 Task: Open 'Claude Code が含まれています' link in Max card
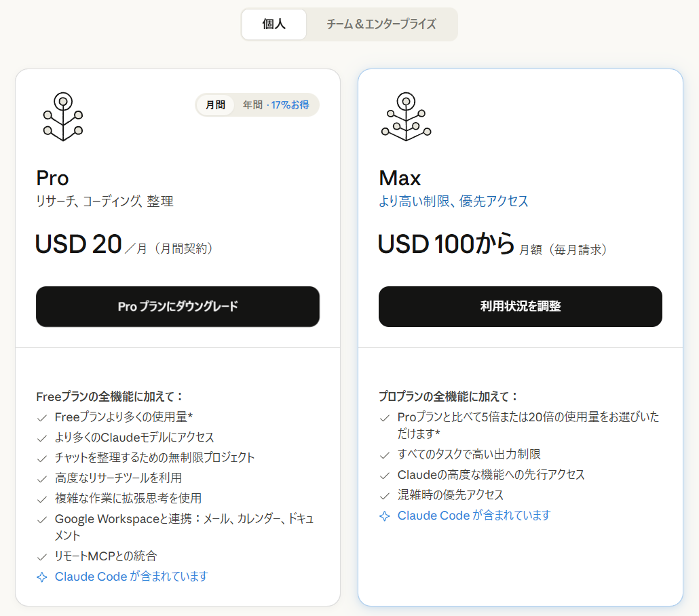pyautogui.click(x=474, y=516)
